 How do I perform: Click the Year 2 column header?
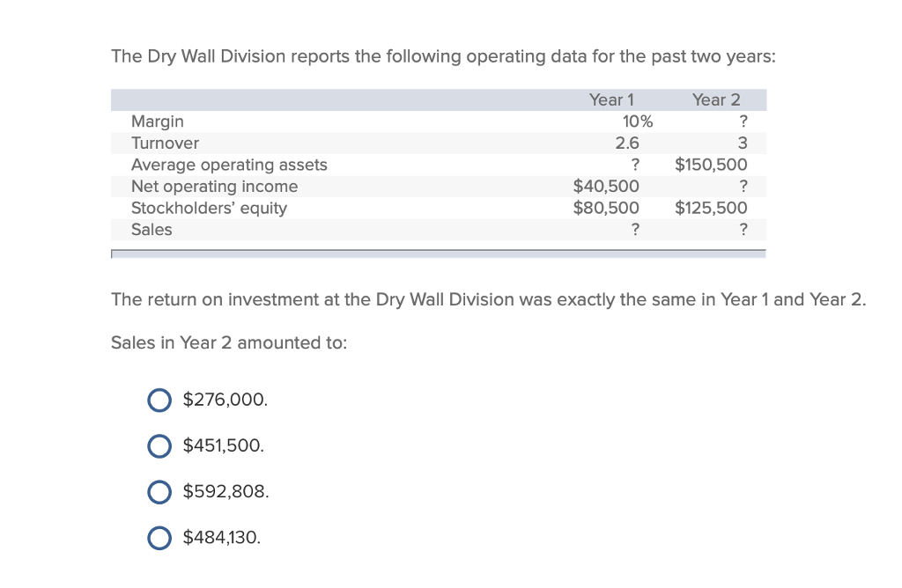[717, 99]
